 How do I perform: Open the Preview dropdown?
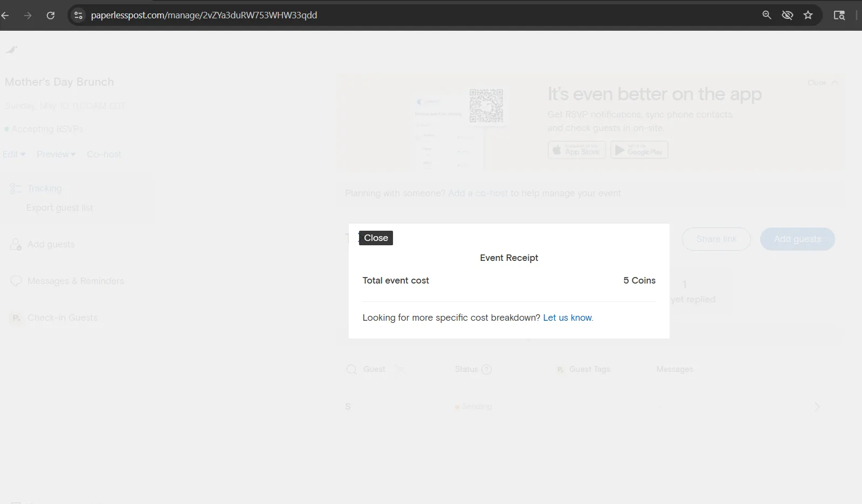[x=56, y=154]
